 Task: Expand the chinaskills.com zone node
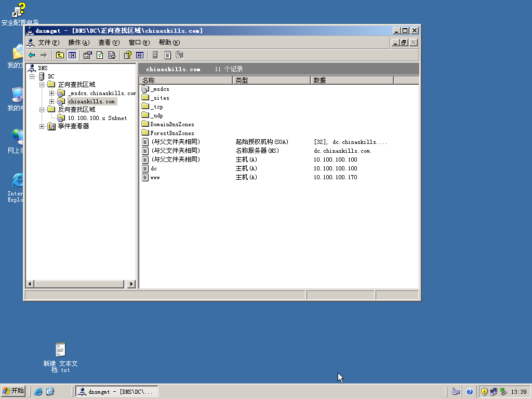[51, 101]
